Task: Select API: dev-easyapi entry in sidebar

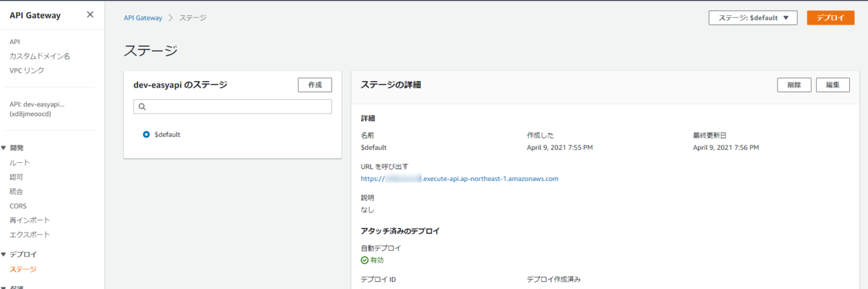Action: [37, 109]
